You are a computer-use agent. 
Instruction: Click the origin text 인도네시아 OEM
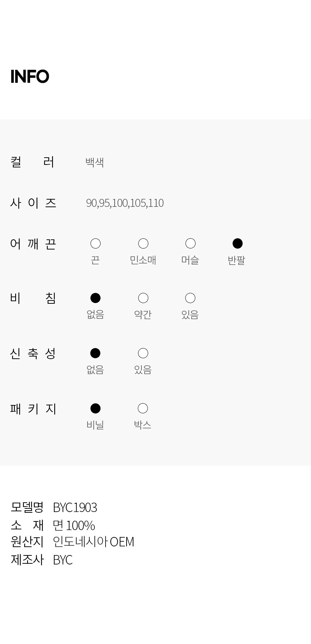93,542
